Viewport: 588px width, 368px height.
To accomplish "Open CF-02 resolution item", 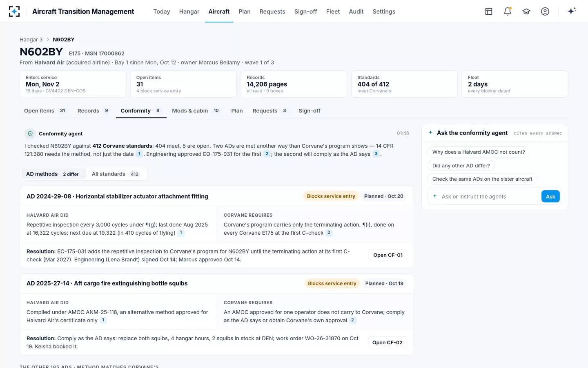I will 388,343.
